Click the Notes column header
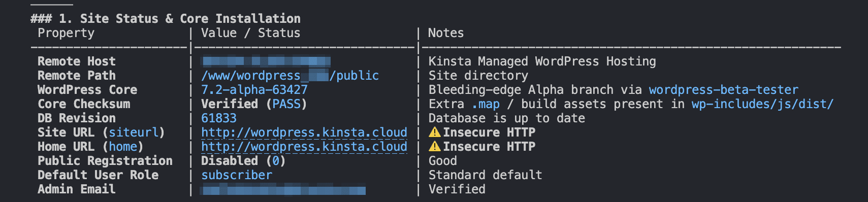The height and width of the screenshot is (202, 868). (446, 33)
